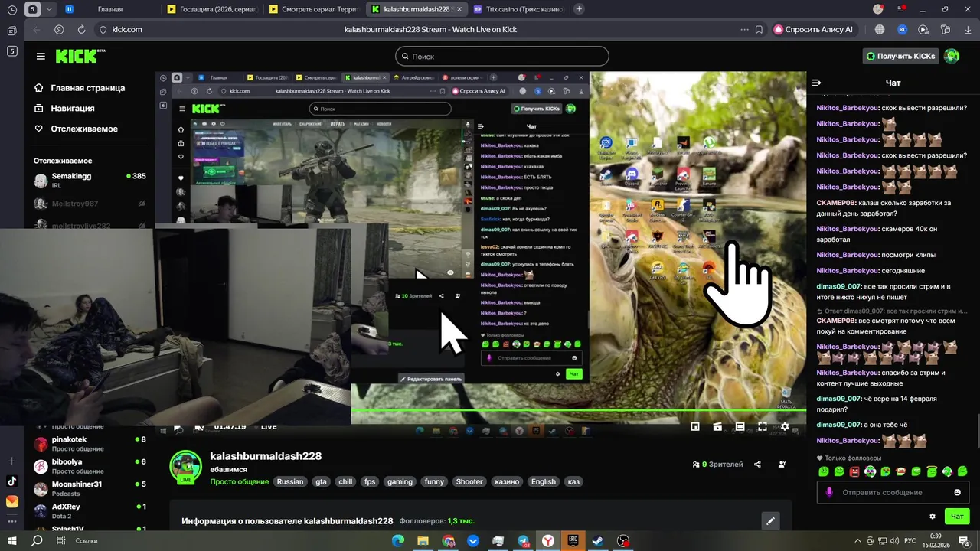Image resolution: width=980 pixels, height=551 pixels.
Task: Open the user avatar menu in Kick header
Action: 952,56
